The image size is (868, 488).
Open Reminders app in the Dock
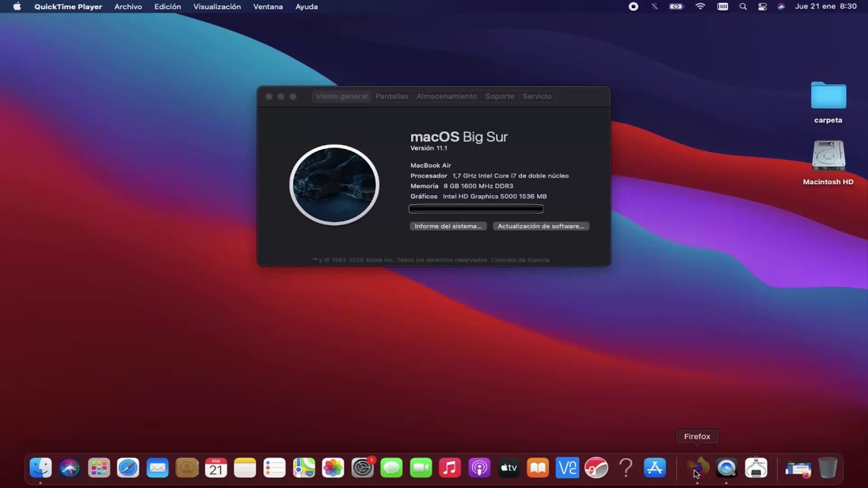(274, 468)
